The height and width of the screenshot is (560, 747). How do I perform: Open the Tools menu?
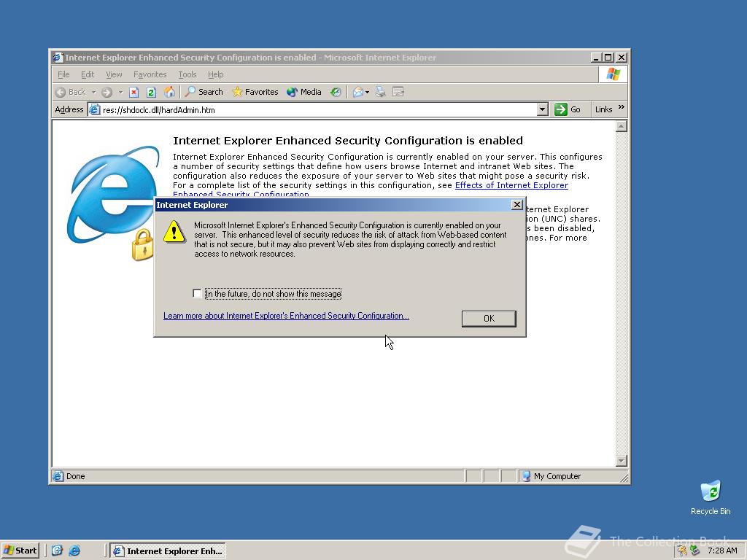click(187, 75)
